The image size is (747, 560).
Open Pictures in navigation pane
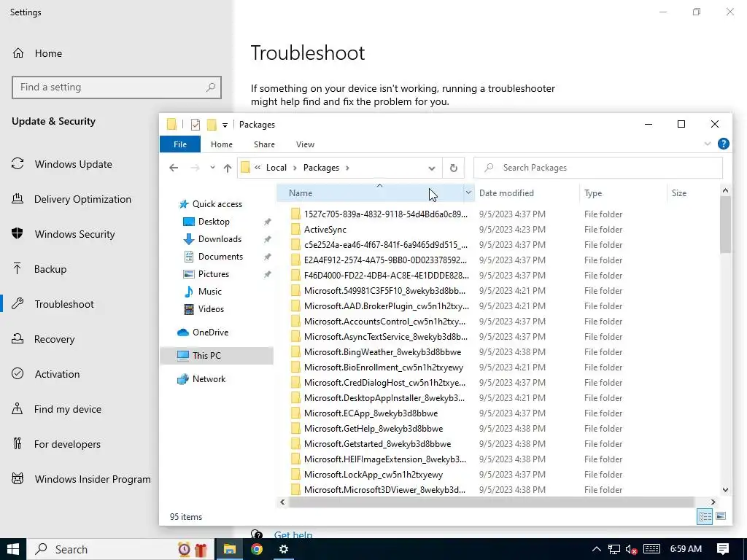214,274
